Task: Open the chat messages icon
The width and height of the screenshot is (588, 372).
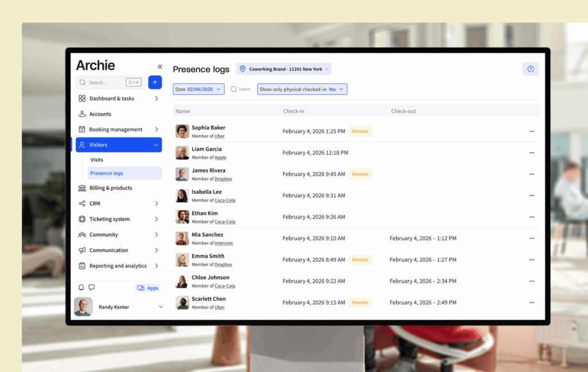Action: coord(91,287)
